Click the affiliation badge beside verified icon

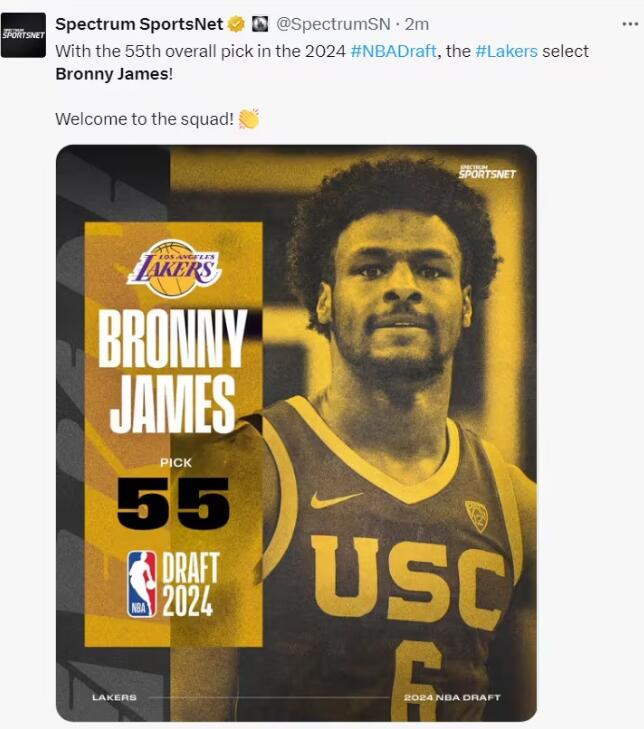(260, 24)
